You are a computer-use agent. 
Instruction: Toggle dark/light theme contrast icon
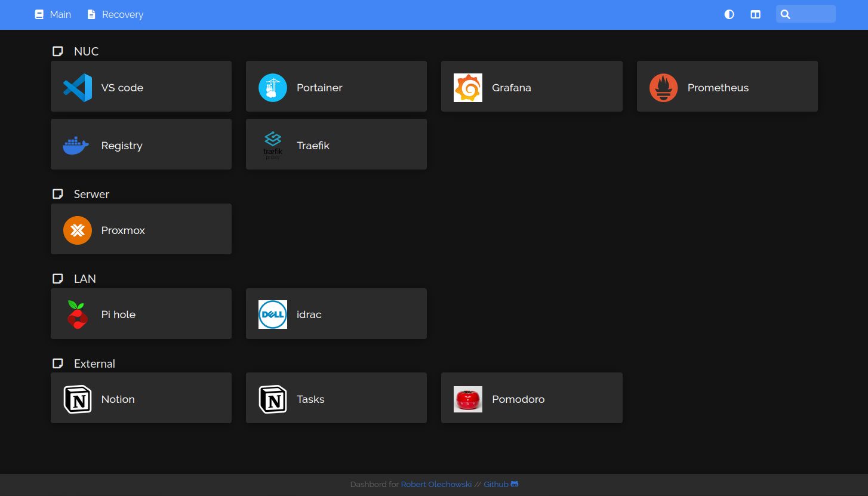tap(729, 14)
